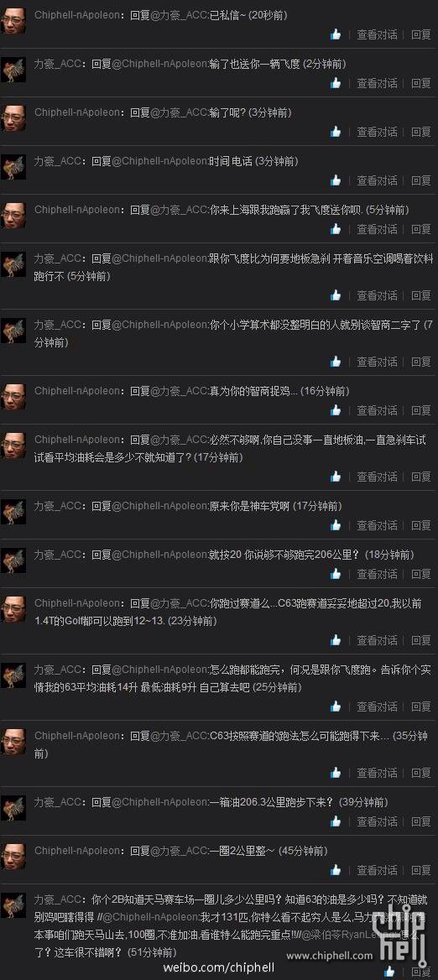Like the '原来你是神车党啊' comment
The image size is (438, 980).
tap(336, 525)
